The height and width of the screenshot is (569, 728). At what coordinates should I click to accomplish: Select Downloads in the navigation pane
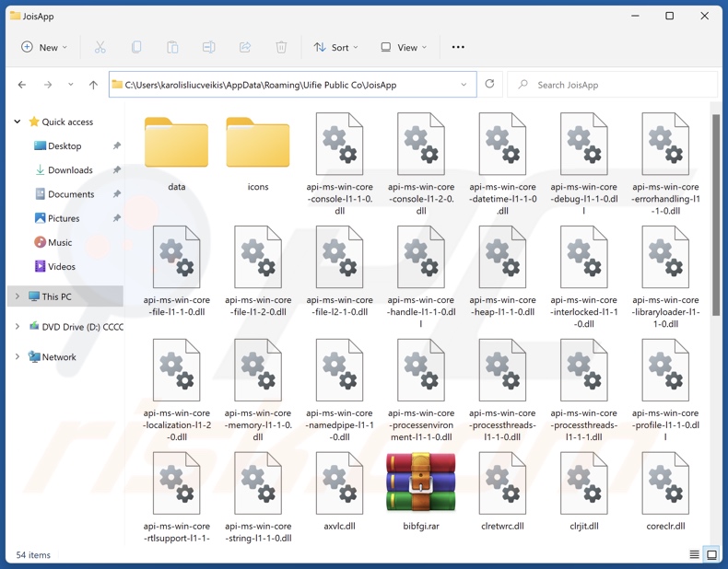(x=70, y=170)
